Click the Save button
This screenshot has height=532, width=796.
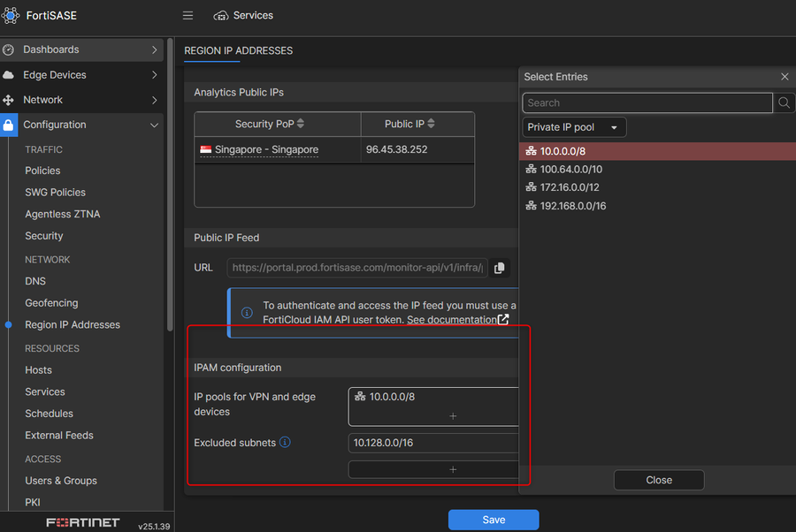click(493, 520)
